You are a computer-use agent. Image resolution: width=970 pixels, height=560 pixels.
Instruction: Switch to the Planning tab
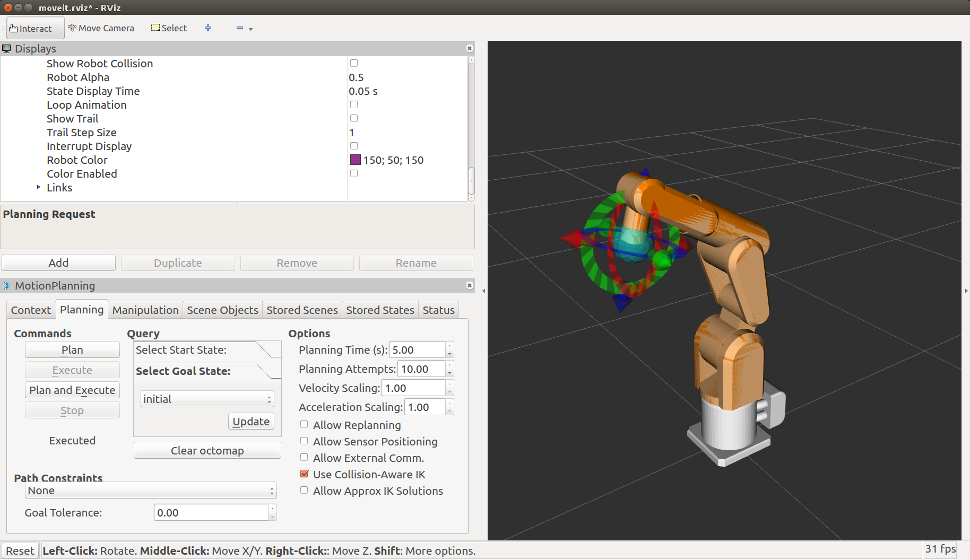tap(82, 309)
